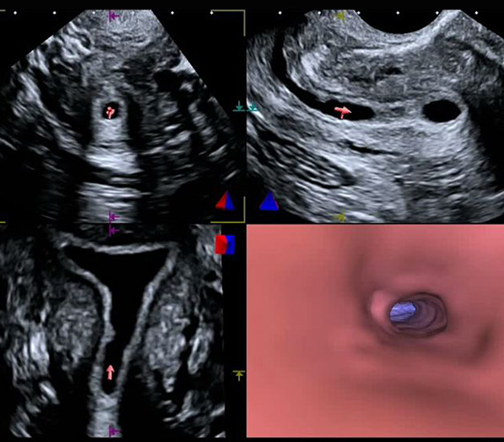This screenshot has height=442, width=504.
Task: Select the magenta marker below the axial view
Action: coord(113,217)
